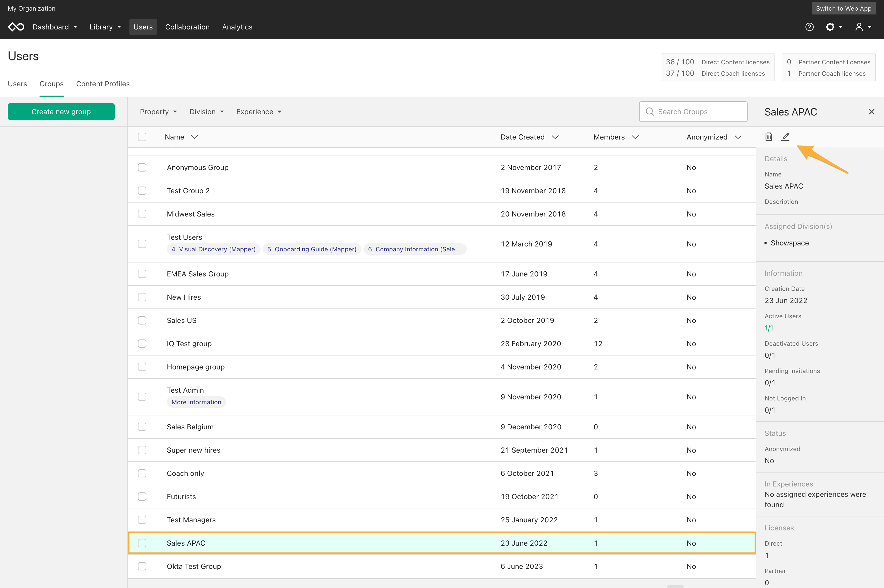Go to Users in top navigation
Image resolution: width=884 pixels, height=588 pixels.
pyautogui.click(x=143, y=27)
